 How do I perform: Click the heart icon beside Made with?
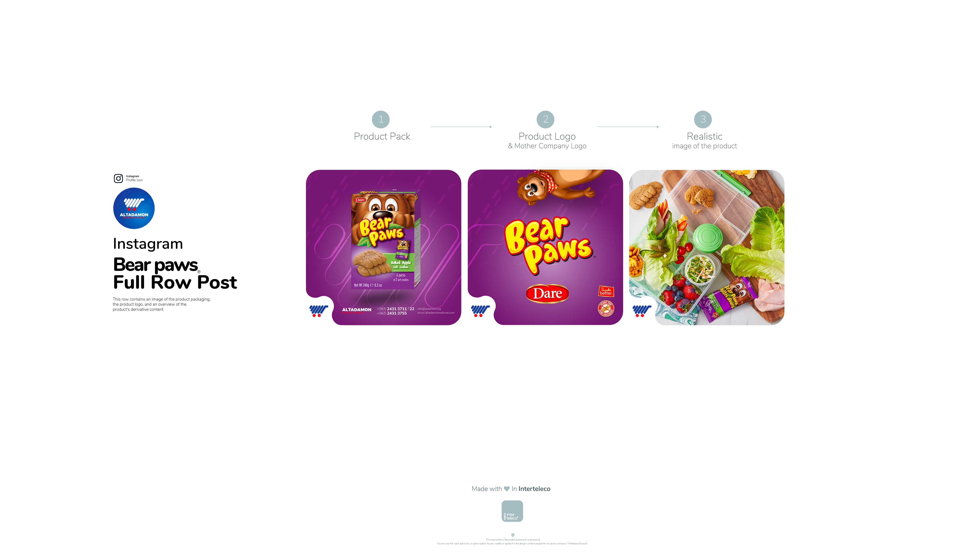pos(506,489)
